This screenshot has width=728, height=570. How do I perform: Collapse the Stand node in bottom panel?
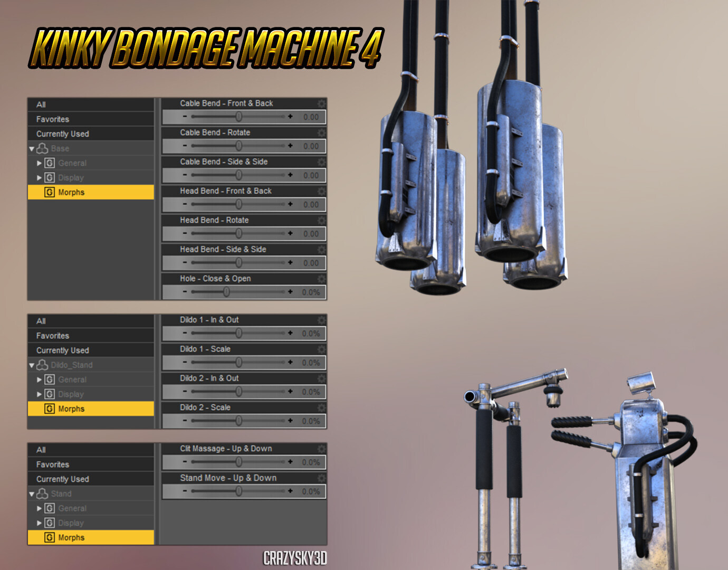coord(32,494)
